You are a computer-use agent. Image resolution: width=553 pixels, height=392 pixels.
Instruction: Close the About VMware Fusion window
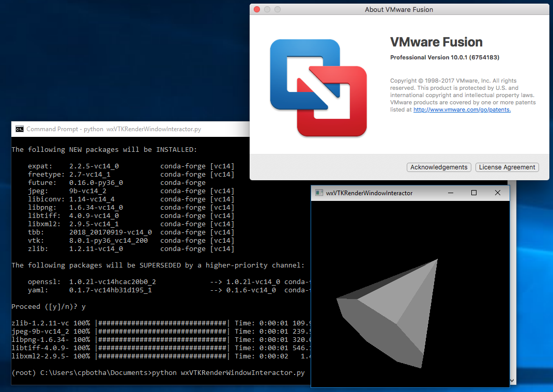pyautogui.click(x=257, y=9)
